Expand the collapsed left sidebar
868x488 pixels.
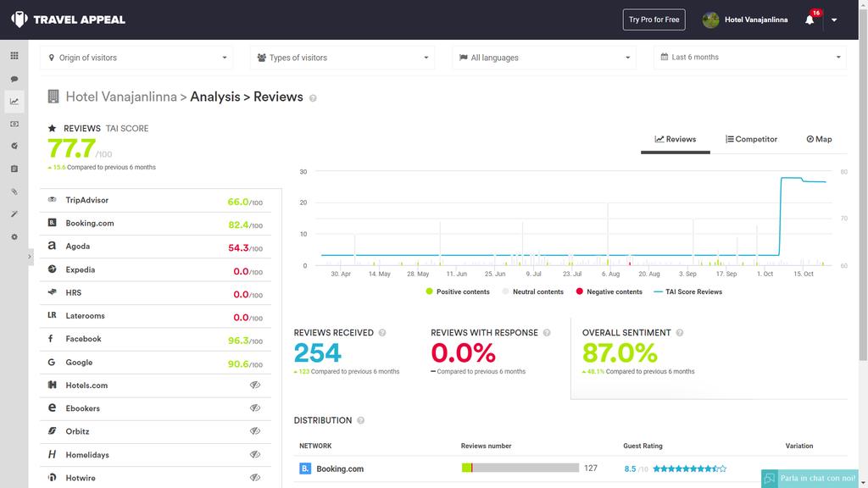[x=30, y=257]
